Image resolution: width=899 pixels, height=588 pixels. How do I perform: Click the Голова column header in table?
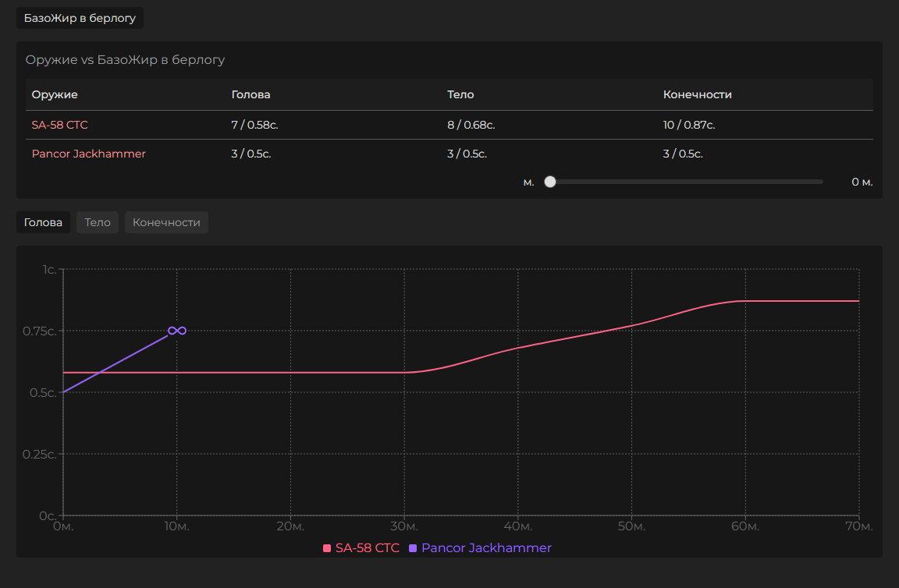tap(251, 94)
